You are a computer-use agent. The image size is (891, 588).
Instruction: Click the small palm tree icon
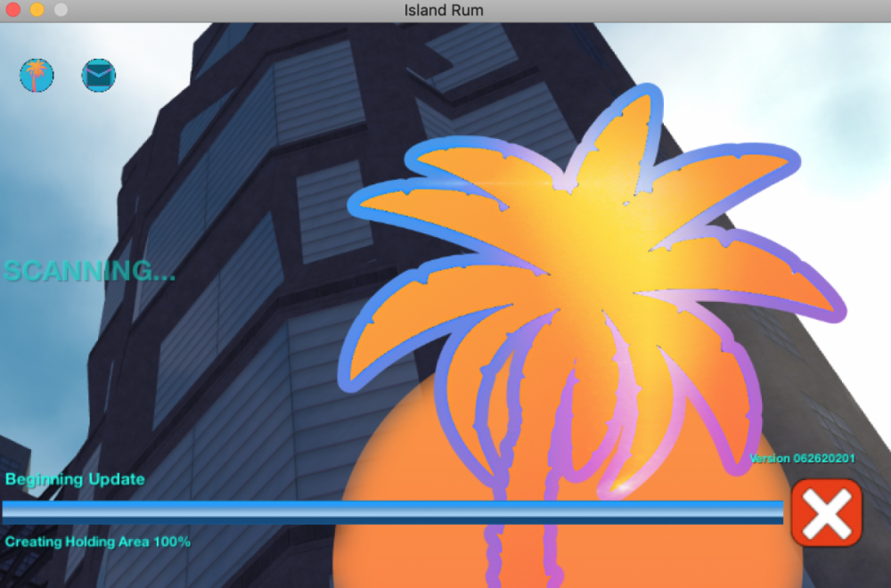(37, 76)
